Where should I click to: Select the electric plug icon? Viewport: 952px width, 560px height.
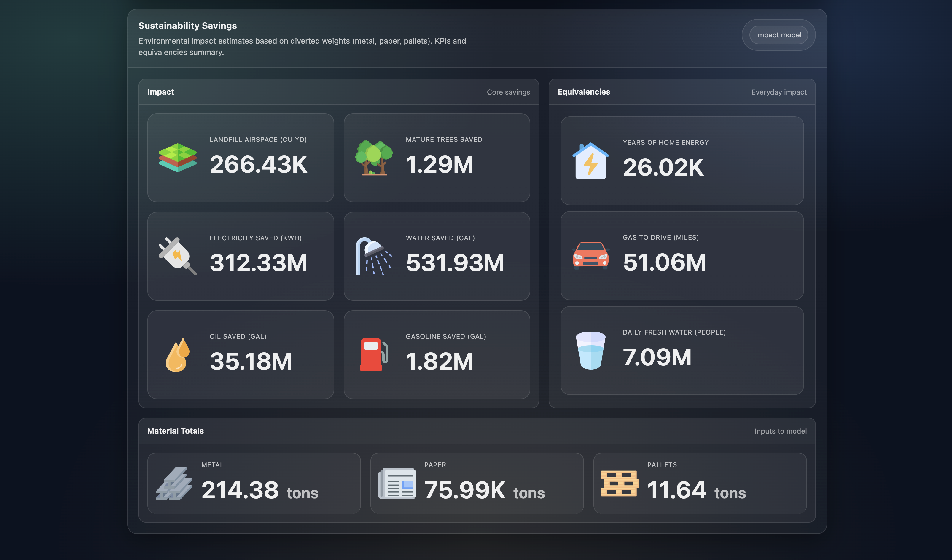click(178, 256)
